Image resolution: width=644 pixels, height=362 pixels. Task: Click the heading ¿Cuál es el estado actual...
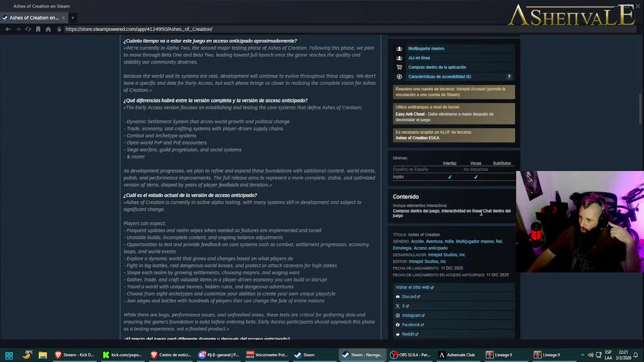click(x=190, y=195)
